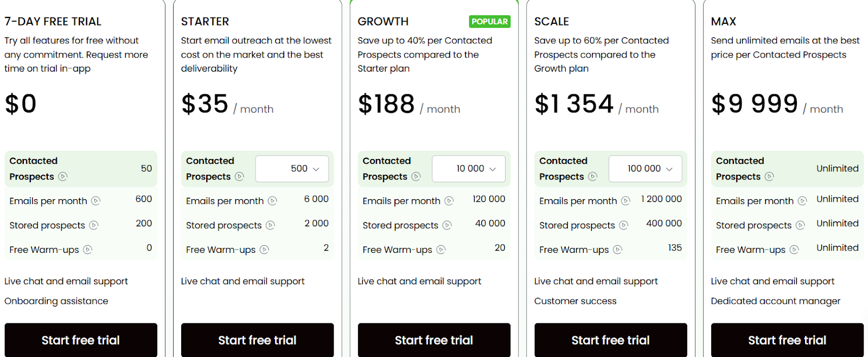Click Start free trial under the Starter plan

click(257, 340)
